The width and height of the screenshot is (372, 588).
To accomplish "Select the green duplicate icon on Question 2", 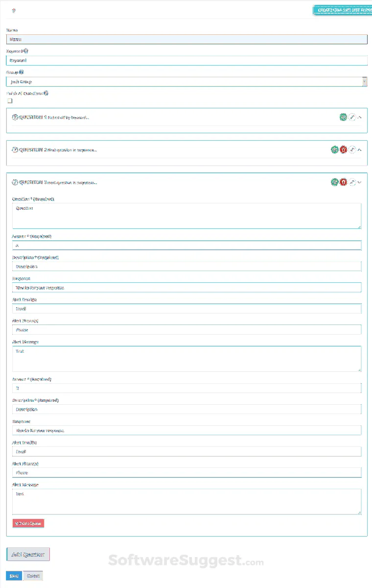I will click(x=335, y=149).
